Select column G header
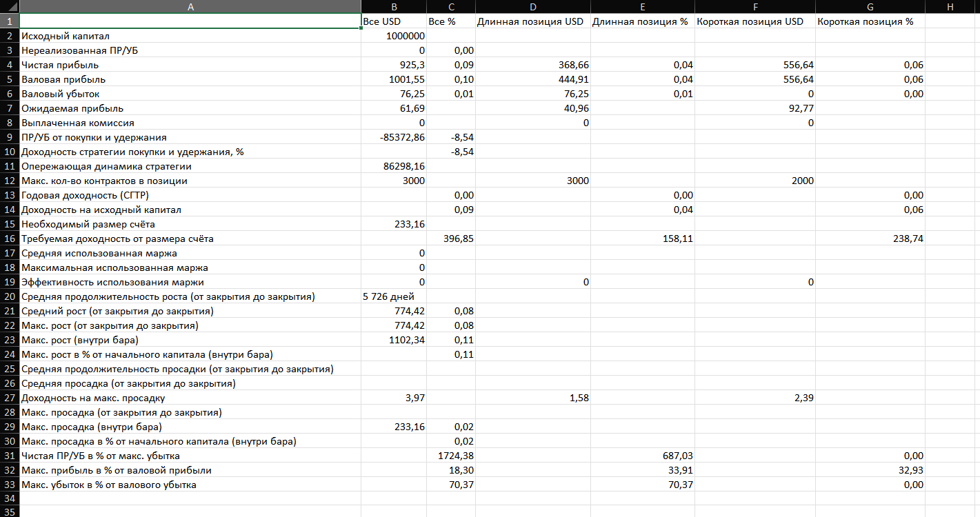 tap(870, 6)
